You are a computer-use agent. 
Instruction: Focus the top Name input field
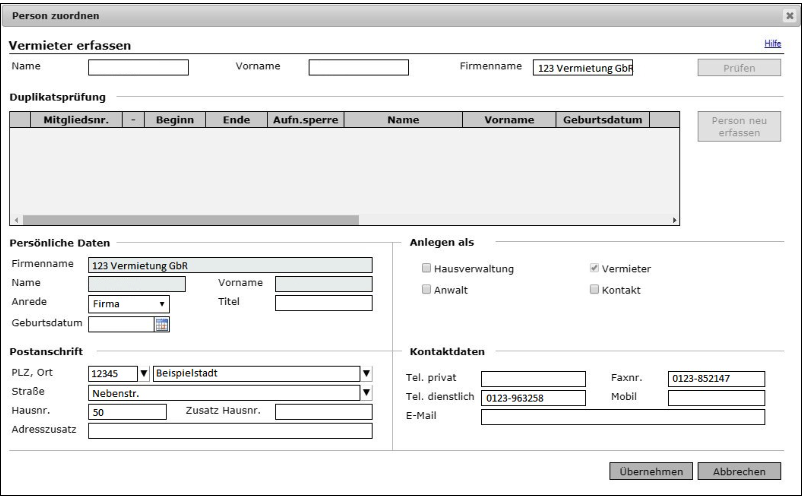pyautogui.click(x=138, y=68)
